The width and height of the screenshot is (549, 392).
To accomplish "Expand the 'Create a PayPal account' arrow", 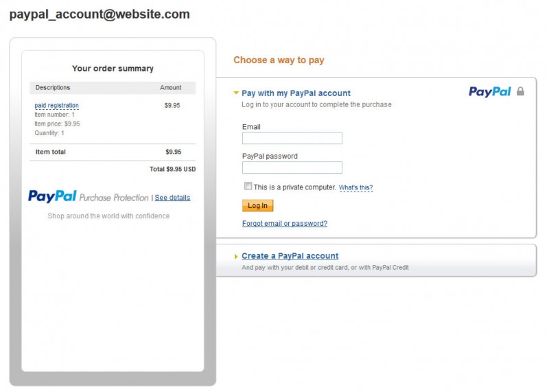I will click(x=236, y=257).
